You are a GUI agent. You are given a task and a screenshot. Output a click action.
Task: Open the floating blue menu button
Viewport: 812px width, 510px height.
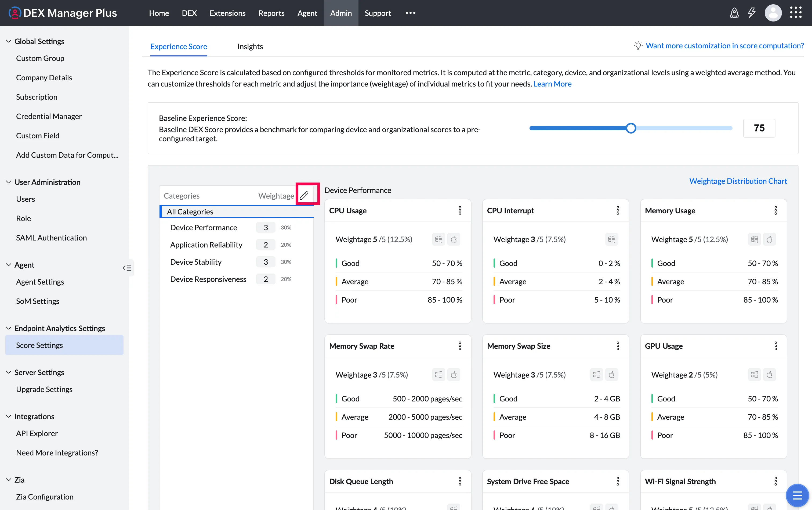(x=797, y=495)
